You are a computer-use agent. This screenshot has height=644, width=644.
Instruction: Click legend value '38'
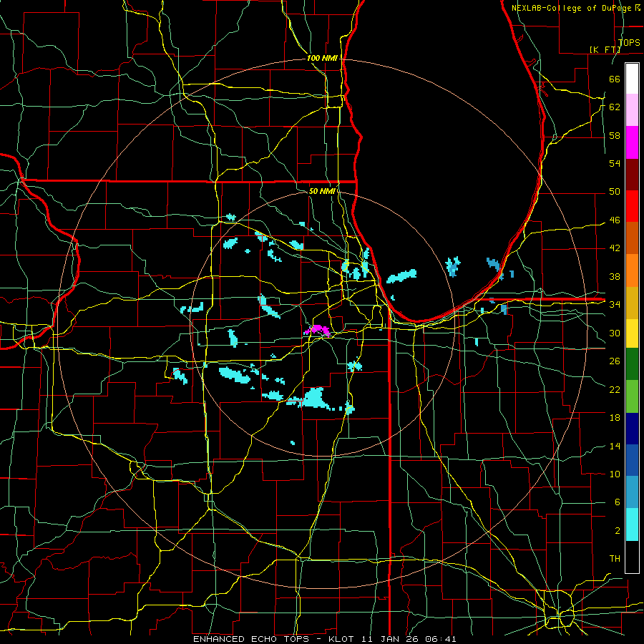tap(615, 276)
